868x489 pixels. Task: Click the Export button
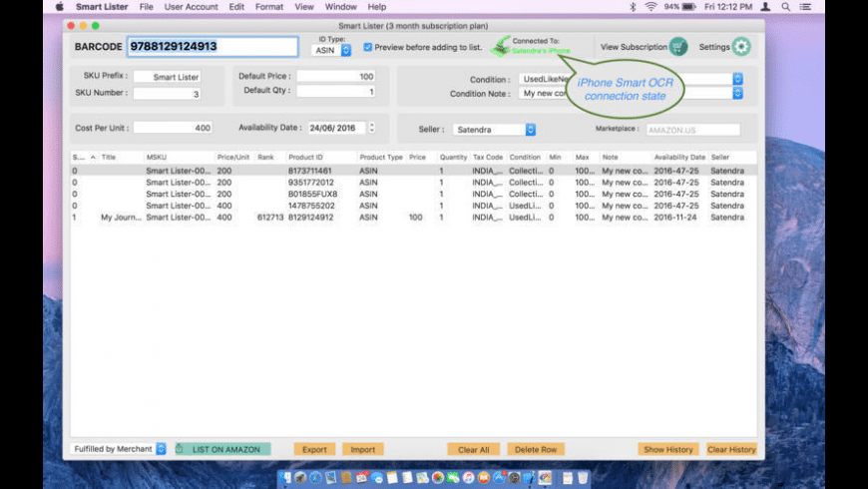click(x=314, y=449)
